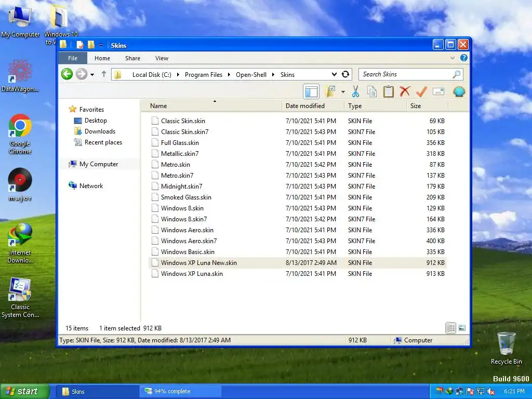Select the major vinyl record shortcut
Screen dimensions: 532x399
click(20, 185)
